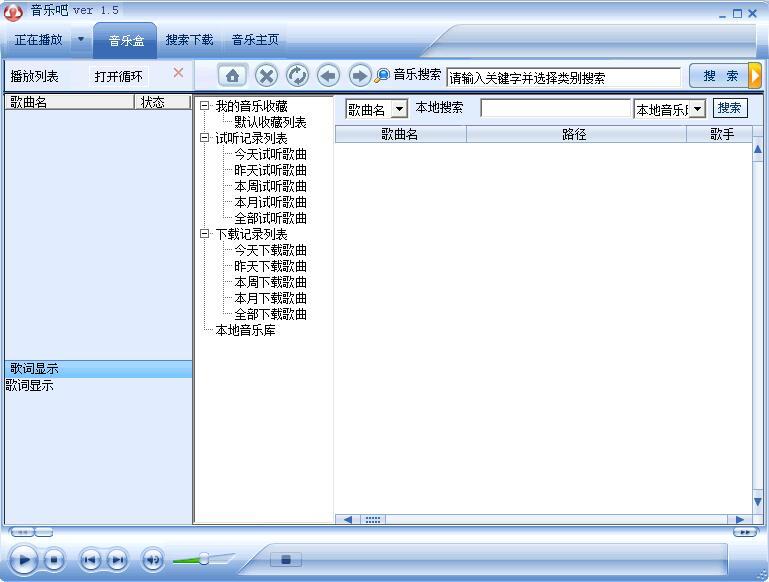769x582 pixels.
Task: Go back with the left arrow icon
Action: (328, 76)
